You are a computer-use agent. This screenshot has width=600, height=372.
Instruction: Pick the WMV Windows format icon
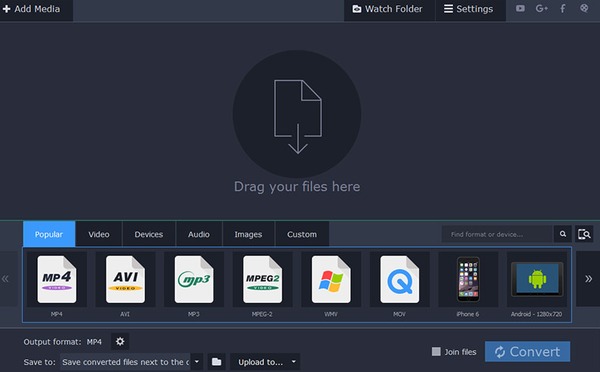331,279
